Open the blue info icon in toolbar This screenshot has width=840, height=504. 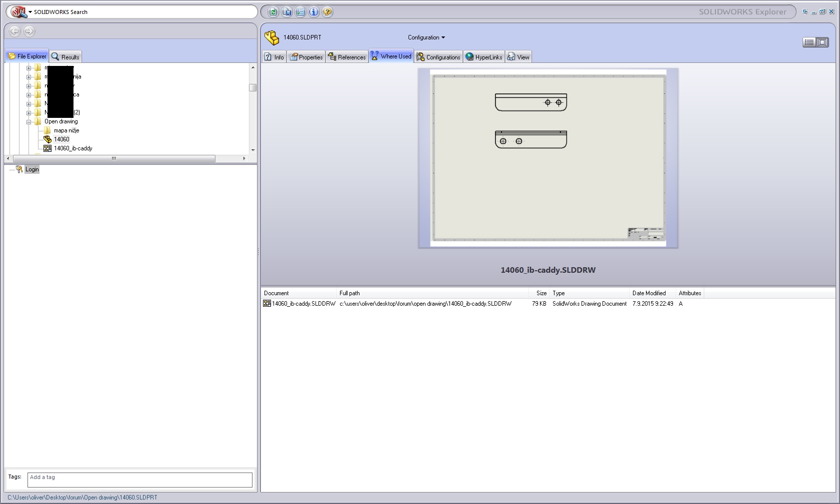(313, 12)
